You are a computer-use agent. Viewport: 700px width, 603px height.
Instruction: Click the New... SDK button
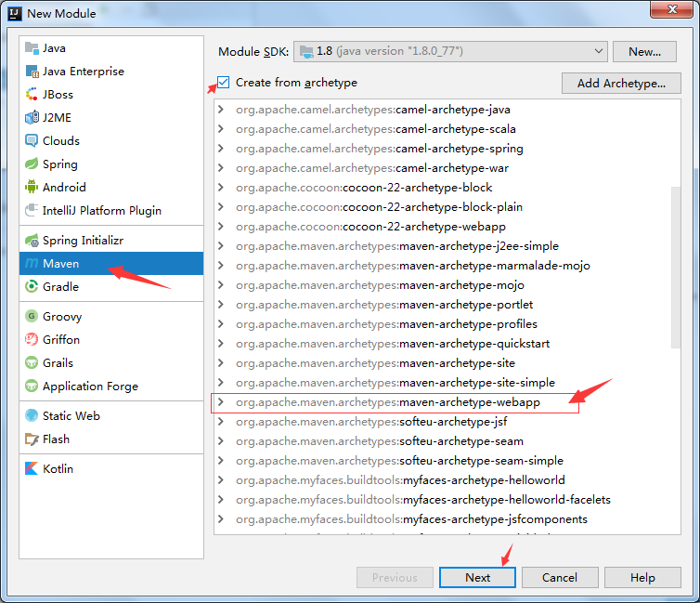644,51
